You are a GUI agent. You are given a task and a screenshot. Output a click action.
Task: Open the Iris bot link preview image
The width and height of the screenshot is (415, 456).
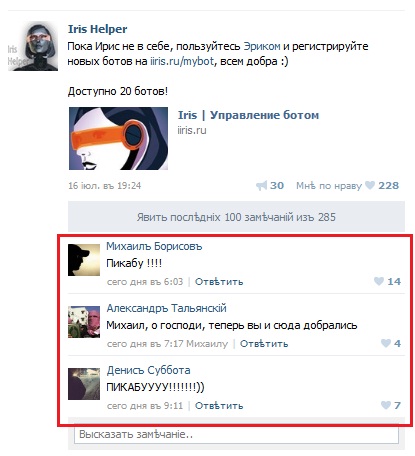(118, 138)
